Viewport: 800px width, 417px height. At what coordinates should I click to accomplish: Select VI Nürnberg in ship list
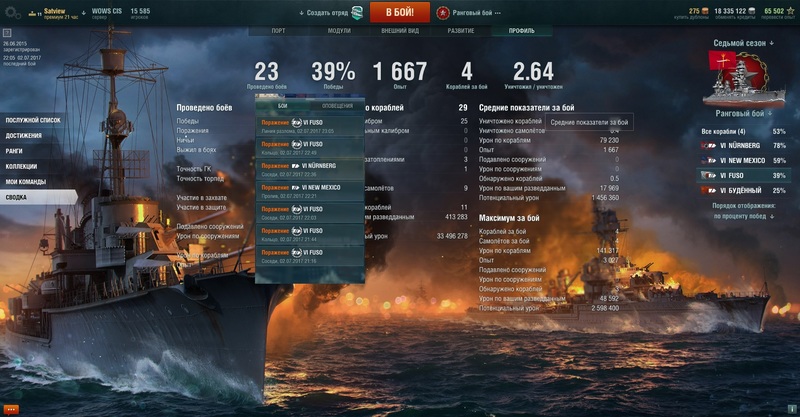pos(743,145)
